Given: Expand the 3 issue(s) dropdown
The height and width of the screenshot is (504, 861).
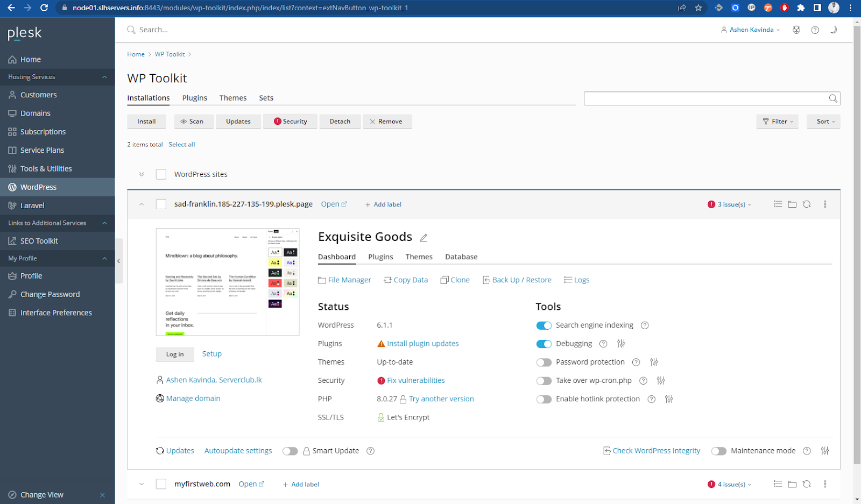Looking at the screenshot, I should coord(730,204).
